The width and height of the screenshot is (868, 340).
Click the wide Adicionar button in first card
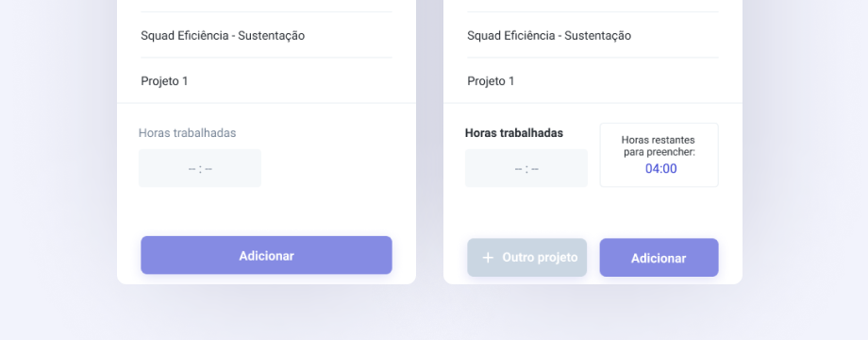click(x=266, y=255)
